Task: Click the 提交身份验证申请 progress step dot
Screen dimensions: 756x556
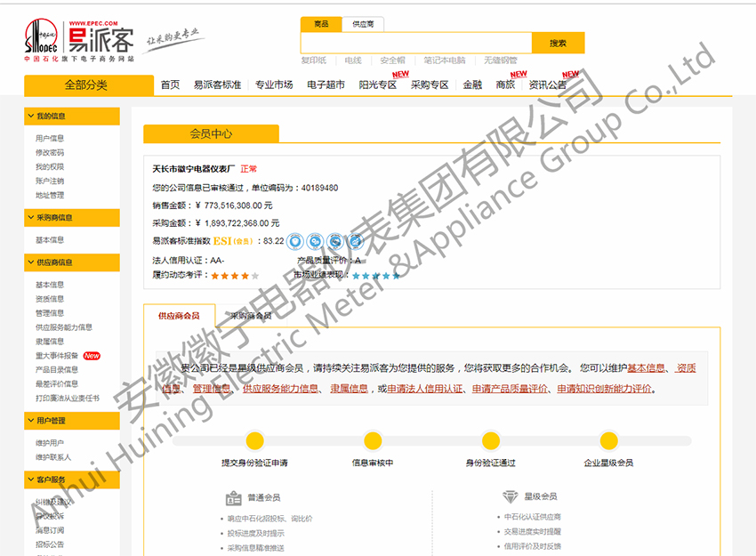Action: click(254, 440)
